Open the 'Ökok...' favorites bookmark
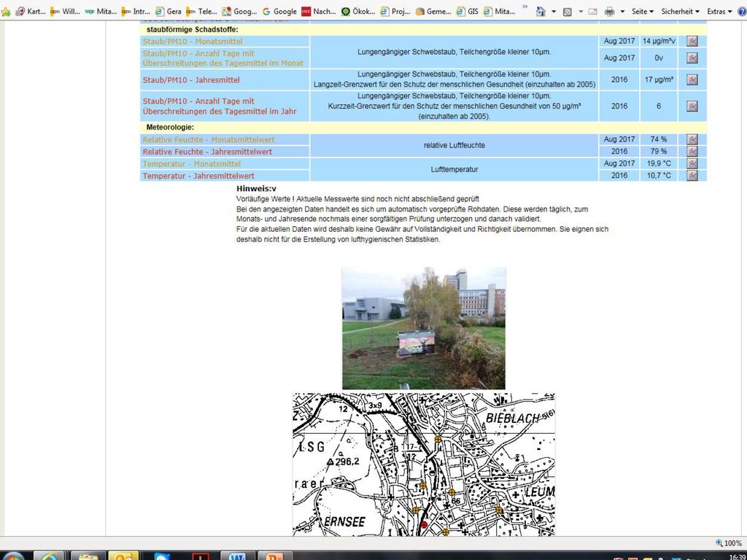The image size is (747, 560). pos(357,12)
